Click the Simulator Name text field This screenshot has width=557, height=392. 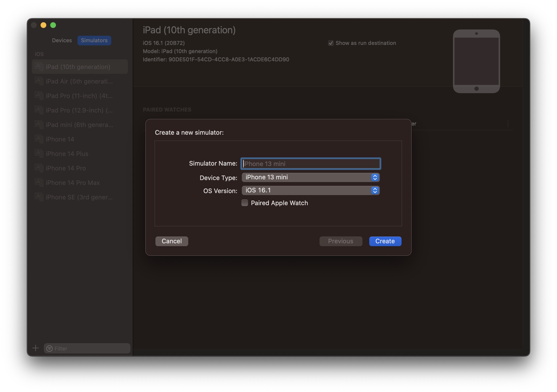[311, 164]
